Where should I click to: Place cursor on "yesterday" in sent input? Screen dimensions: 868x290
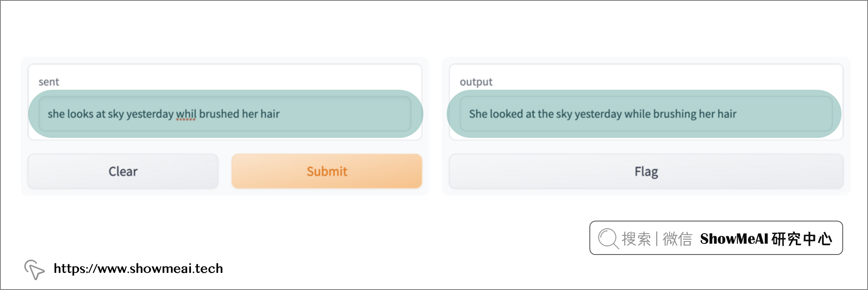pos(150,114)
